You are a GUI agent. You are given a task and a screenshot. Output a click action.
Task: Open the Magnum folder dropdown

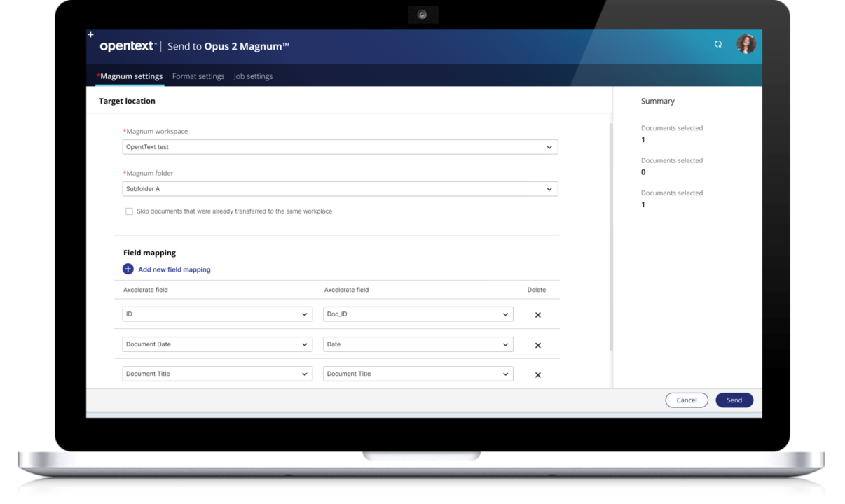pos(340,189)
